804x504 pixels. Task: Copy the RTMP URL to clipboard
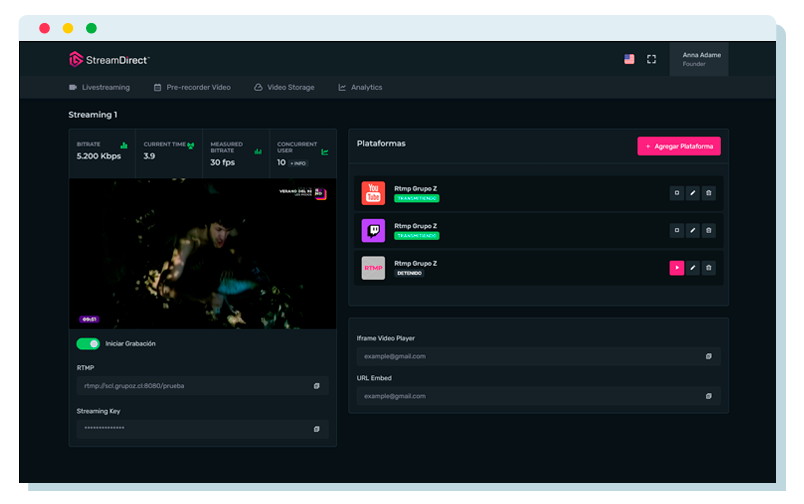317,385
